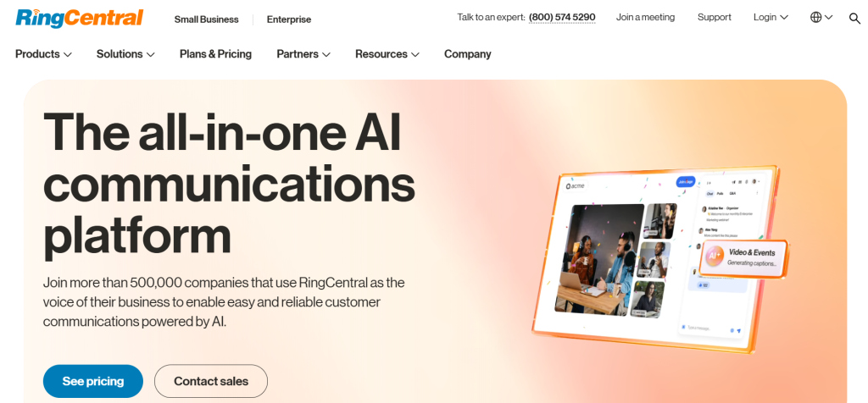Expand the Resources menu

coord(387,54)
